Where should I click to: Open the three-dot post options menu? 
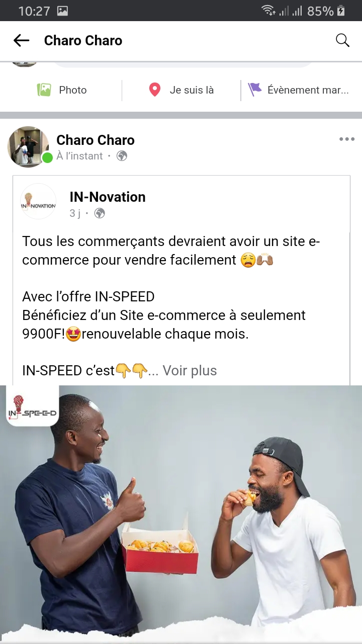[x=346, y=139]
